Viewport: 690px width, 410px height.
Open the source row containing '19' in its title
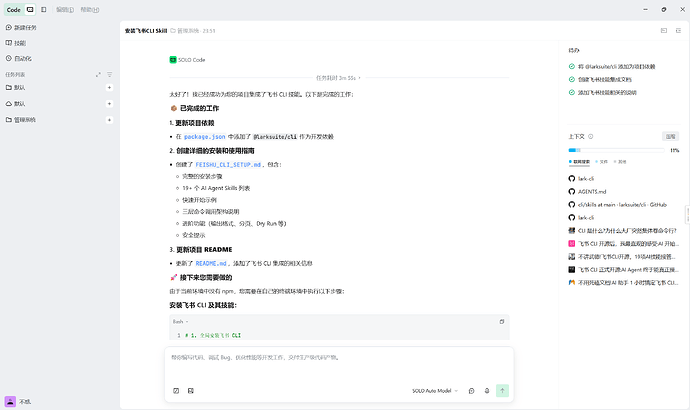coord(624,256)
